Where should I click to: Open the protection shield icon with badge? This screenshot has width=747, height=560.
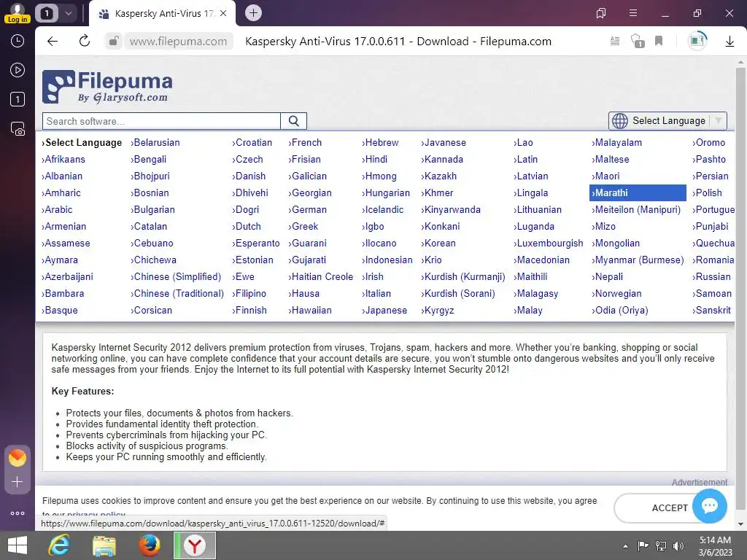(x=638, y=41)
